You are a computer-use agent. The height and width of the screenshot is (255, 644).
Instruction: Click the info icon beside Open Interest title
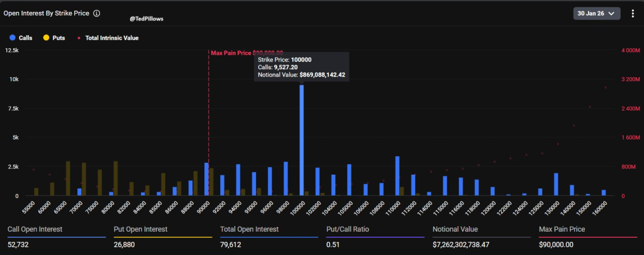pos(96,13)
